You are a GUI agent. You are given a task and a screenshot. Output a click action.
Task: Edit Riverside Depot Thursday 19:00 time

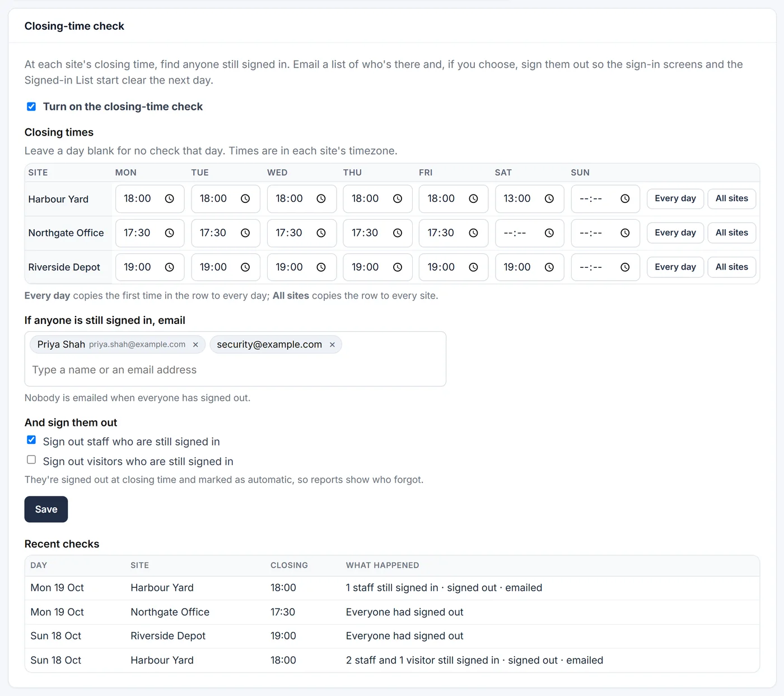tap(377, 267)
